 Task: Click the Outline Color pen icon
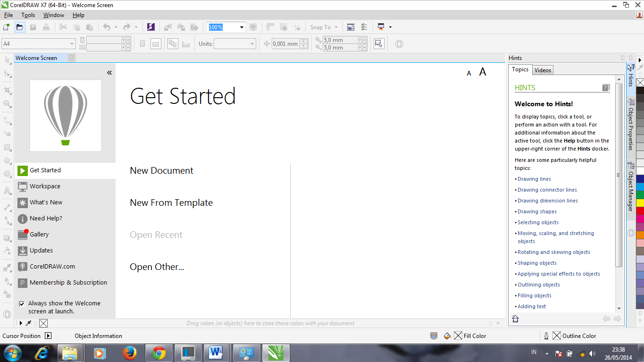pyautogui.click(x=546, y=336)
